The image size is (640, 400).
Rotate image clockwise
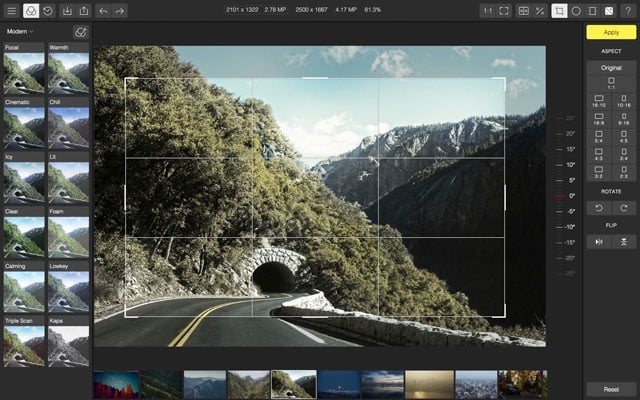coord(624,208)
